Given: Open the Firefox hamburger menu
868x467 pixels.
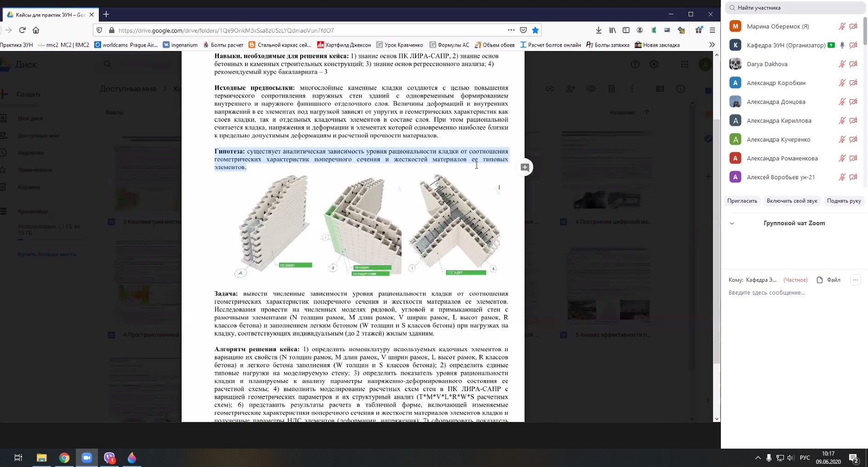Looking at the screenshot, I should click(712, 30).
